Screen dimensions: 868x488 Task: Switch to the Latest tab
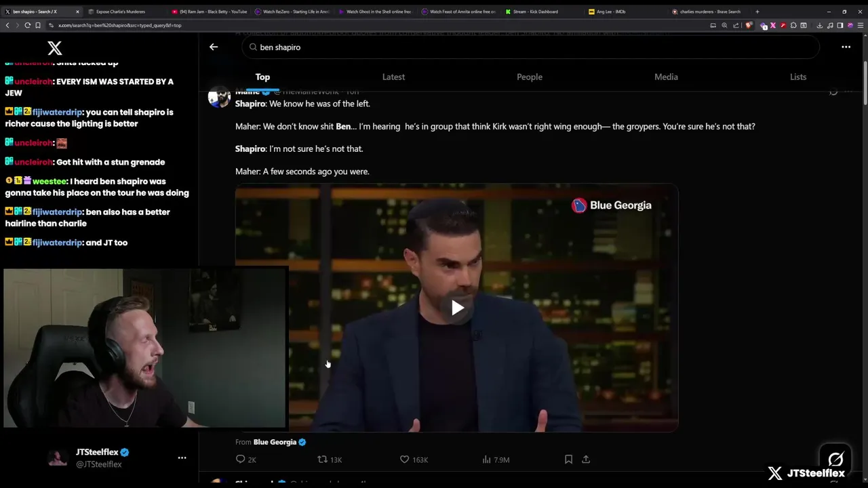tap(393, 77)
